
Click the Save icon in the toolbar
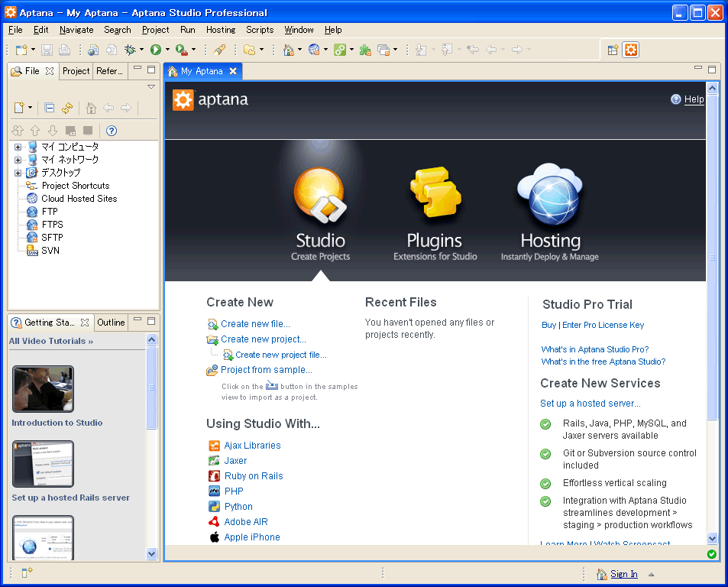coord(47,50)
